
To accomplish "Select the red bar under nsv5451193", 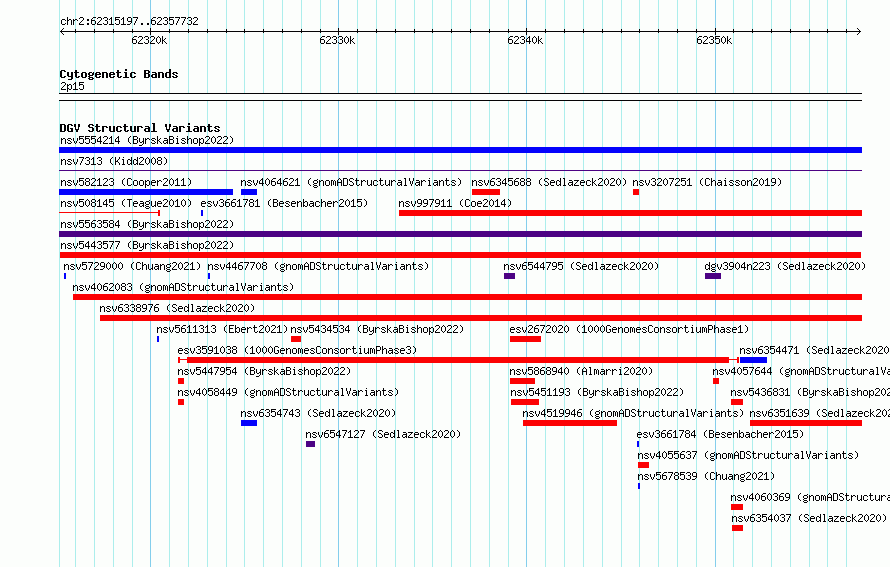I will [x=525, y=402].
